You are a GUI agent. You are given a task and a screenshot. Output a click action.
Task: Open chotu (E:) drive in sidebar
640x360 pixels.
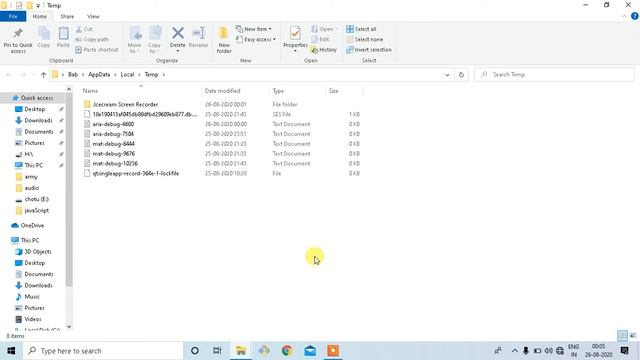pyautogui.click(x=36, y=199)
